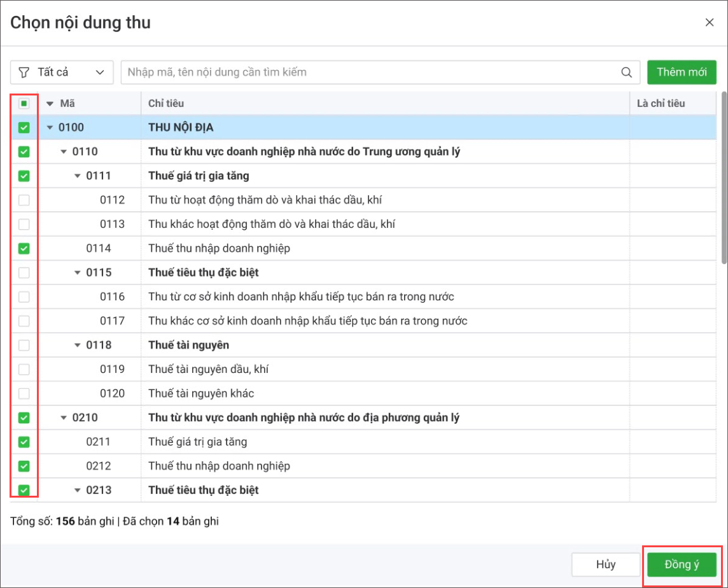728x588 pixels.
Task: Click the search magnifier icon
Action: [x=627, y=73]
